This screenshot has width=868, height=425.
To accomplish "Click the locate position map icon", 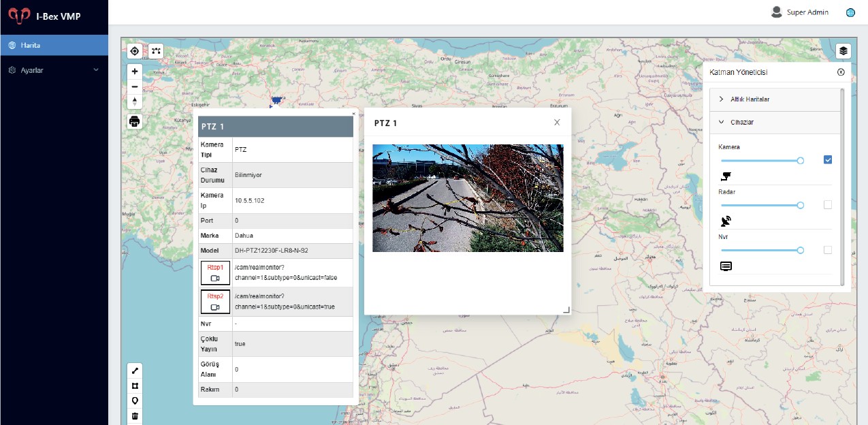I will tap(135, 51).
